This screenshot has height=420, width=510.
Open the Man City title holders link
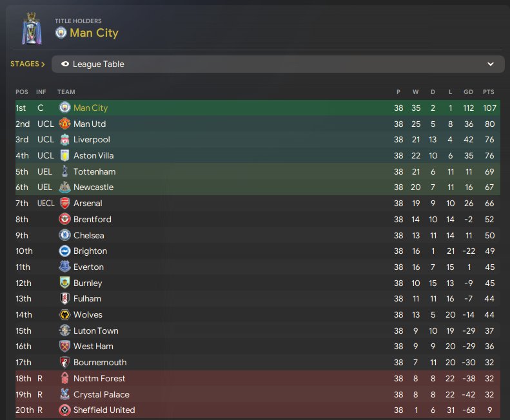point(94,33)
